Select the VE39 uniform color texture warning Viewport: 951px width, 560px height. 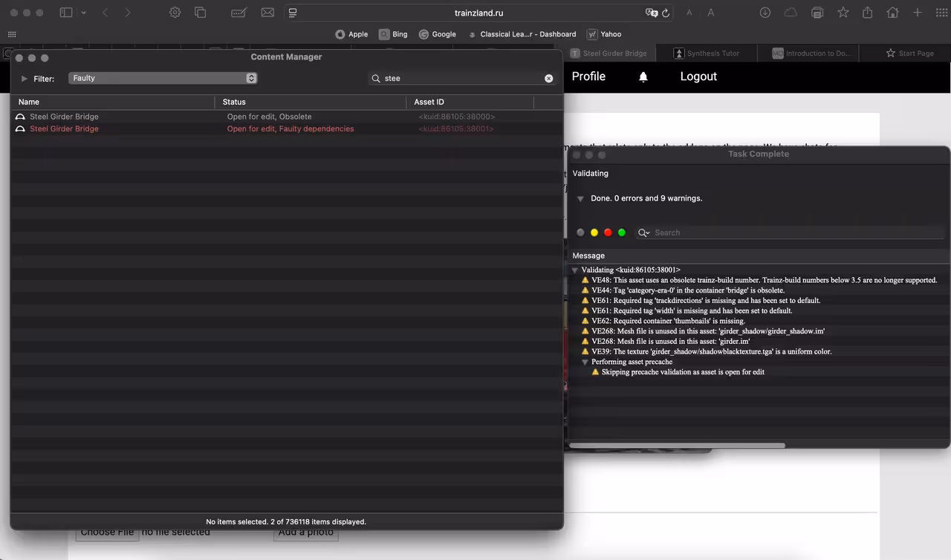[759, 351]
